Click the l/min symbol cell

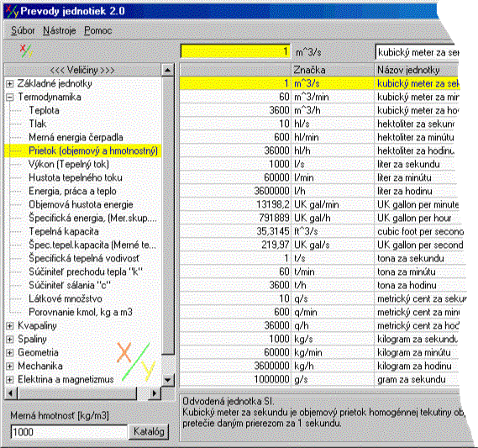click(333, 177)
